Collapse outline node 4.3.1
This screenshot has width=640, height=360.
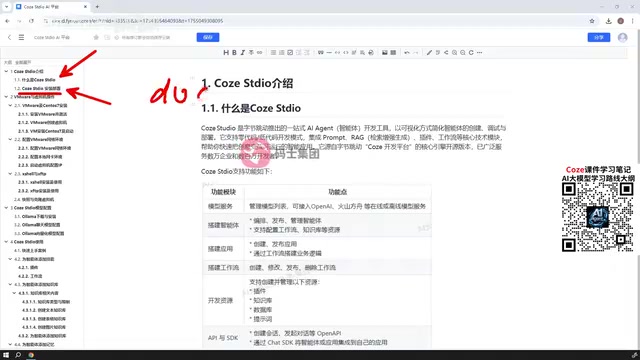14,293
